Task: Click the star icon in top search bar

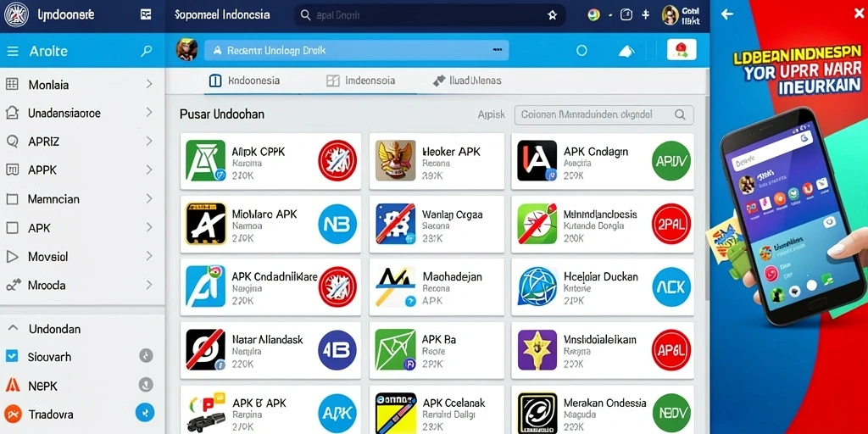Action: [x=552, y=15]
